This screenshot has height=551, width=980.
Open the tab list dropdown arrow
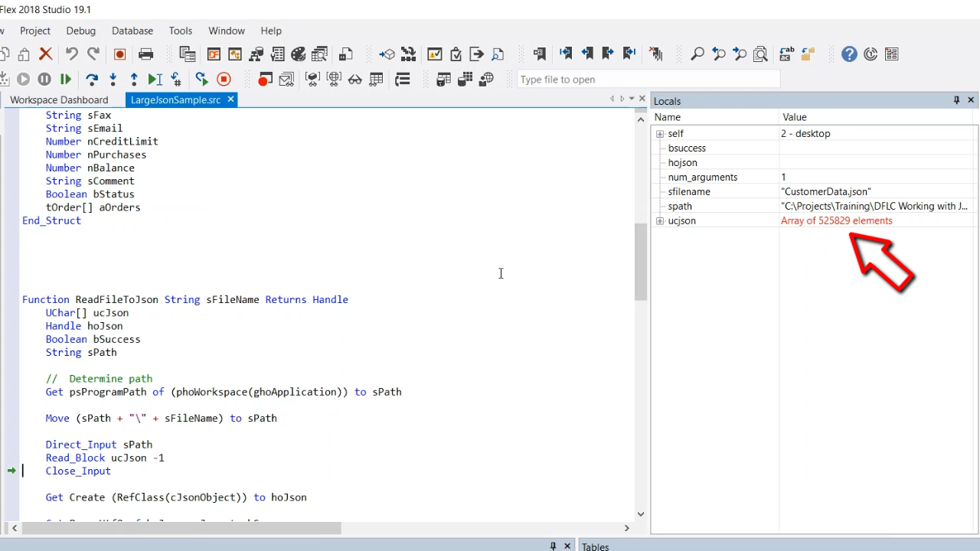[x=632, y=99]
